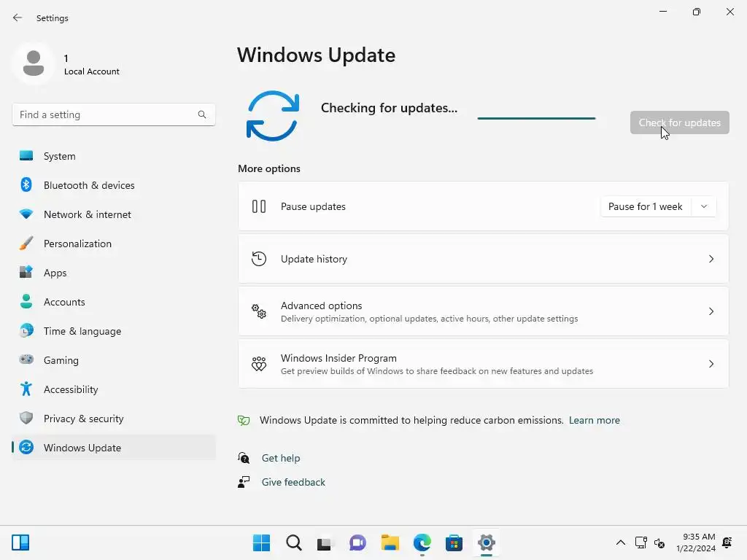Click Check for updates button
747x560 pixels.
point(679,122)
